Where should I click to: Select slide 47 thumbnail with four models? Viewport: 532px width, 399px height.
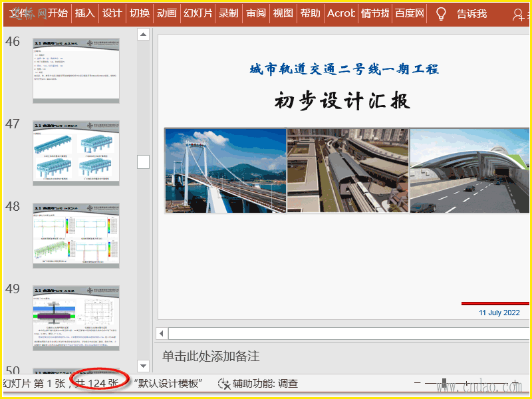(76, 153)
